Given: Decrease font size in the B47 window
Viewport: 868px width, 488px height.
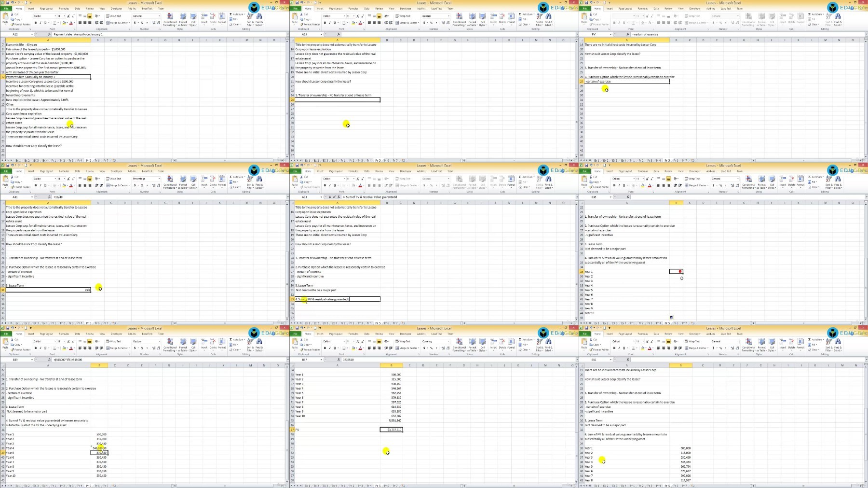Looking at the screenshot, I should pos(363,341).
